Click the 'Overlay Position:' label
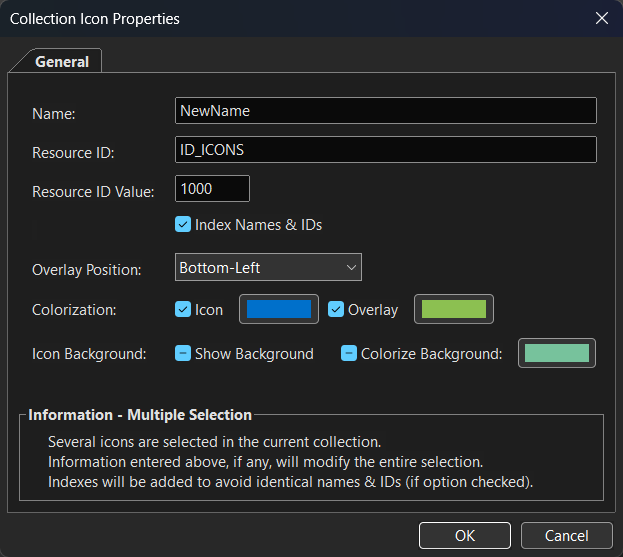This screenshot has width=623, height=557. click(87, 270)
